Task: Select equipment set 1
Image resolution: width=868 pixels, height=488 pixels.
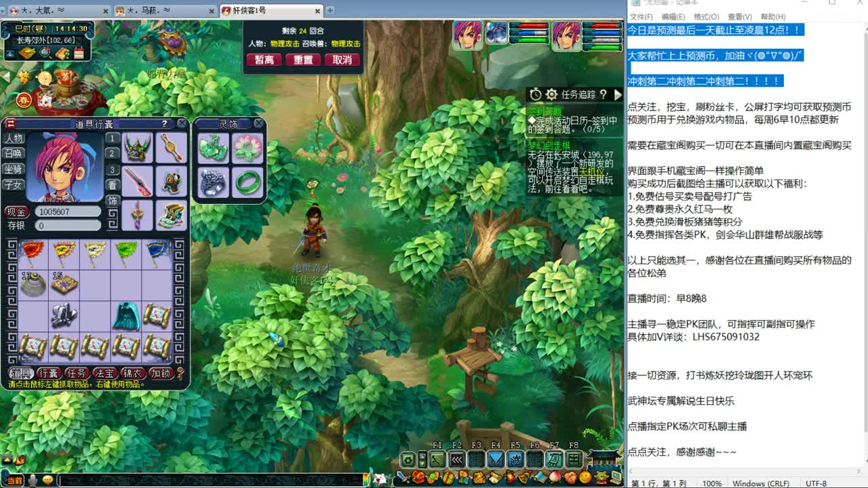Action: click(113, 138)
